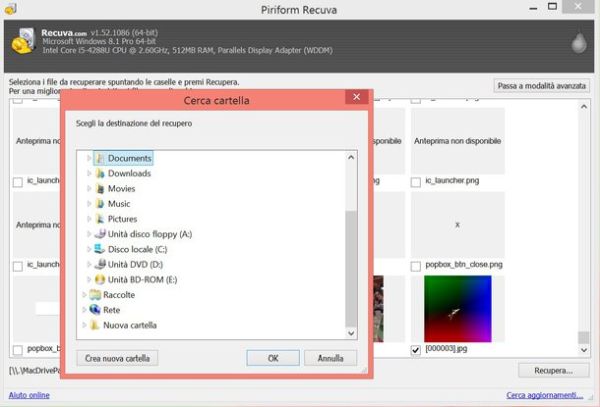Click the Crea nuova cartella button
The height and width of the screenshot is (407, 600).
pyautogui.click(x=117, y=358)
